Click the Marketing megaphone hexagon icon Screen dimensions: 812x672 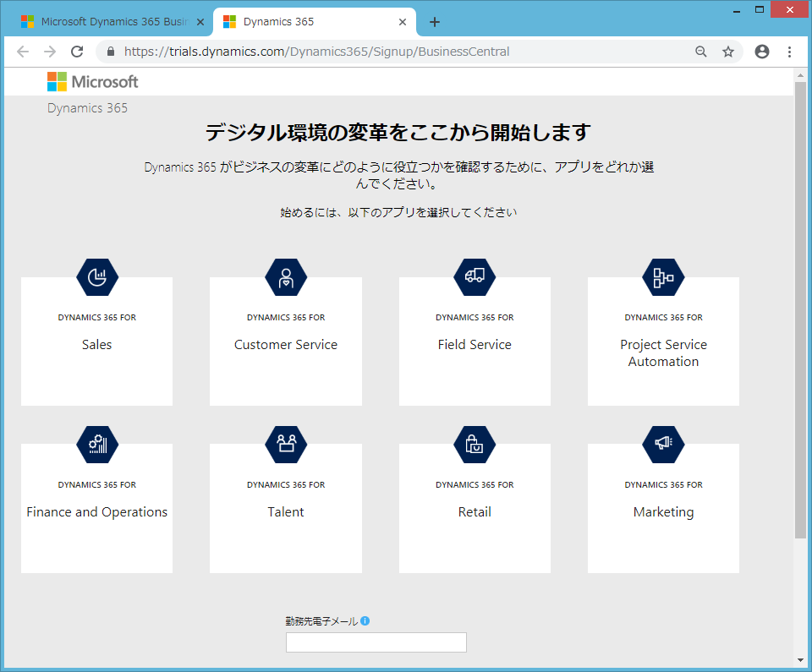pyautogui.click(x=663, y=445)
